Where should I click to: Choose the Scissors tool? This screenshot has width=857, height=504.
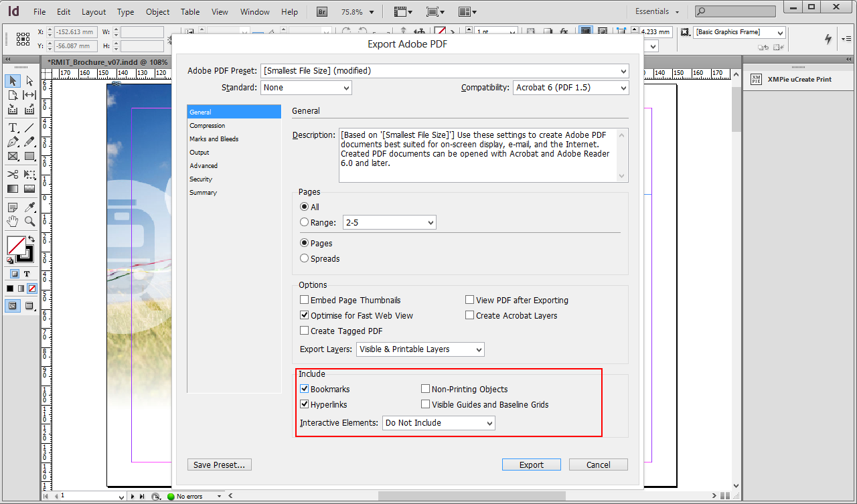12,175
